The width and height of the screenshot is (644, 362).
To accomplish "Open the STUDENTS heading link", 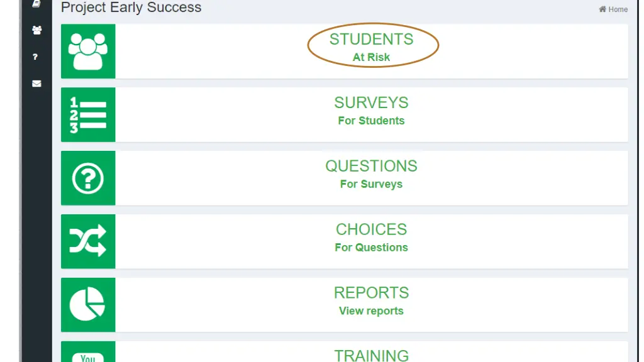I will coord(371,40).
